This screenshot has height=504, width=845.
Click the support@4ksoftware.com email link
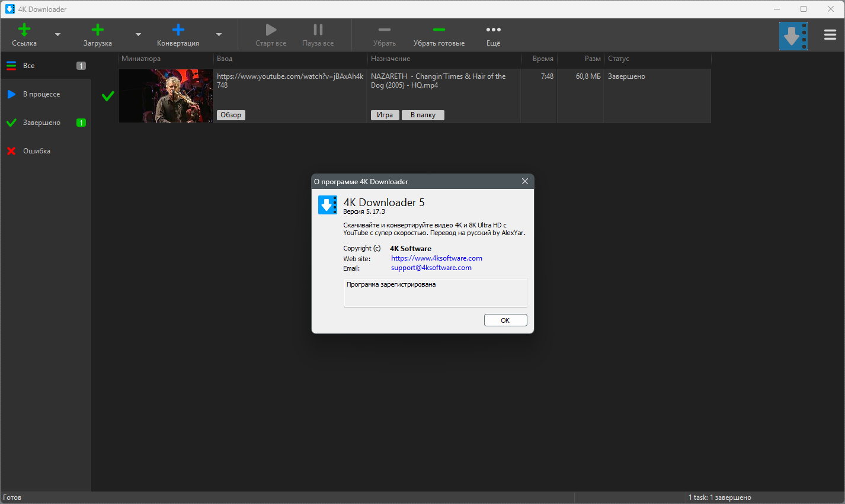pyautogui.click(x=431, y=268)
